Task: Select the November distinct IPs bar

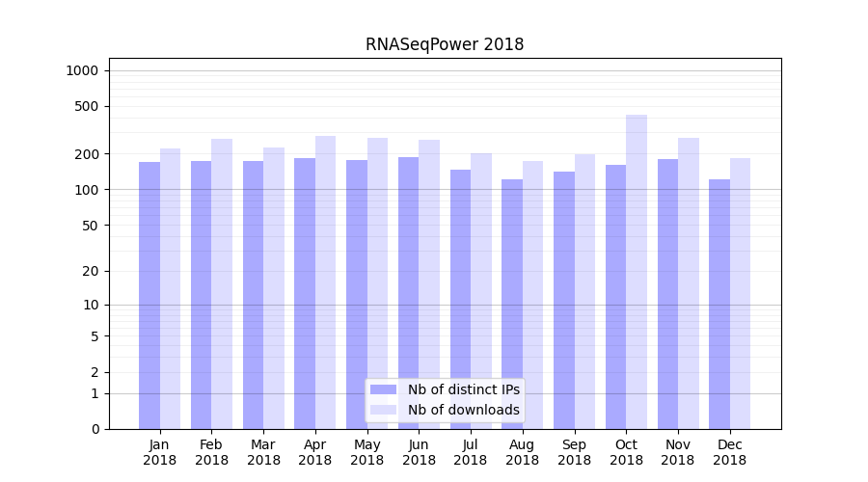Action: click(x=667, y=294)
